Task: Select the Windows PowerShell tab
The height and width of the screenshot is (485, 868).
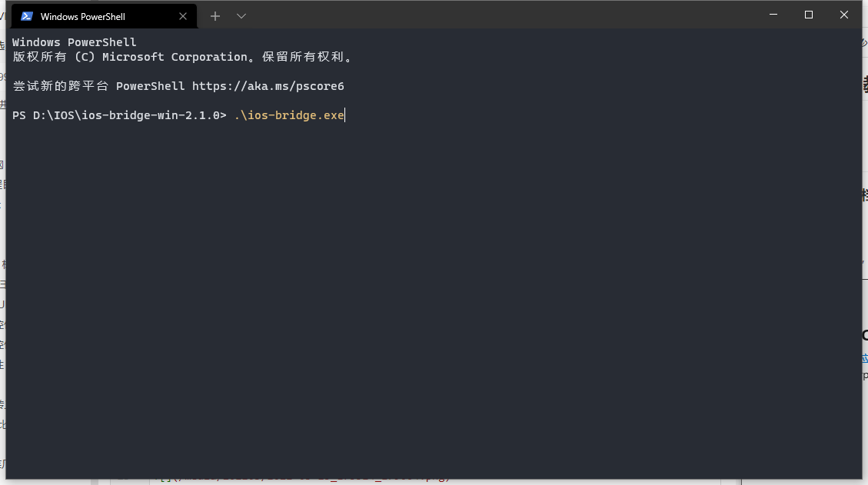Action: (104, 17)
